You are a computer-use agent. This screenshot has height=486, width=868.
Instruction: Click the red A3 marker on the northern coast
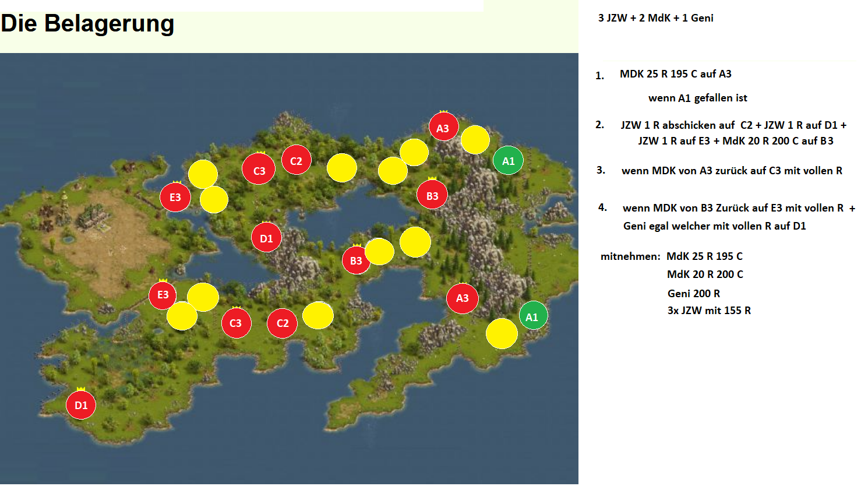pyautogui.click(x=443, y=128)
